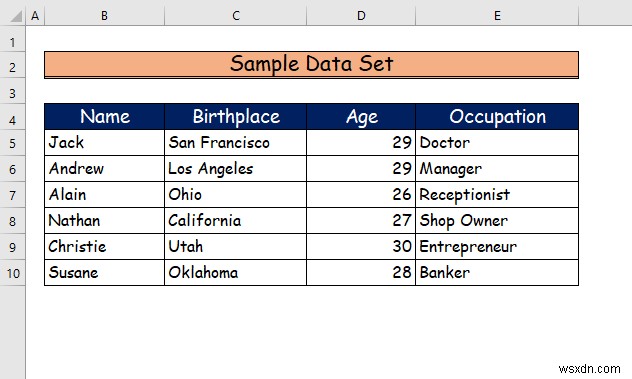Select the 'Banker' occupation cell

tap(497, 273)
